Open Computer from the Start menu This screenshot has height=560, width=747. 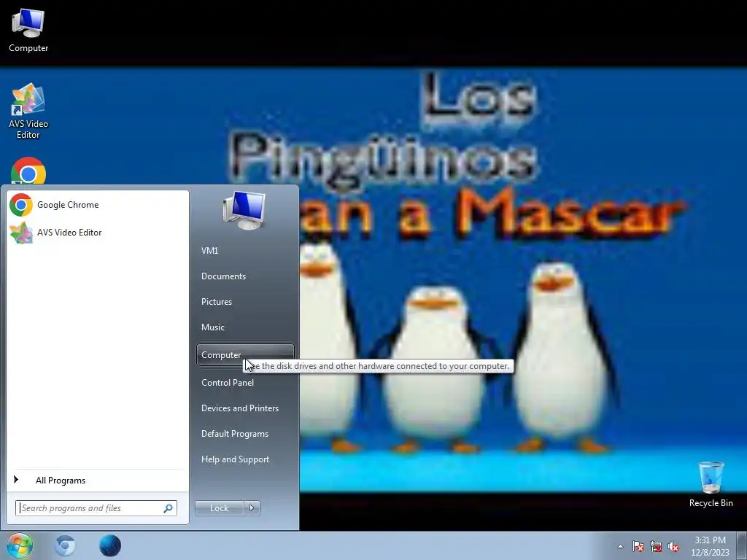(x=245, y=355)
